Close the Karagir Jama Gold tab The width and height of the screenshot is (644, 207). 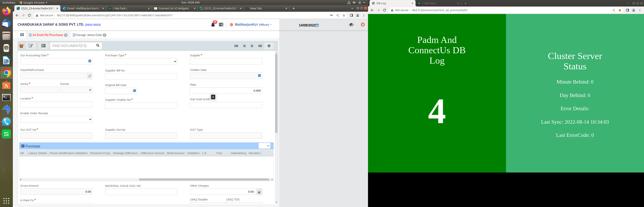(x=104, y=35)
